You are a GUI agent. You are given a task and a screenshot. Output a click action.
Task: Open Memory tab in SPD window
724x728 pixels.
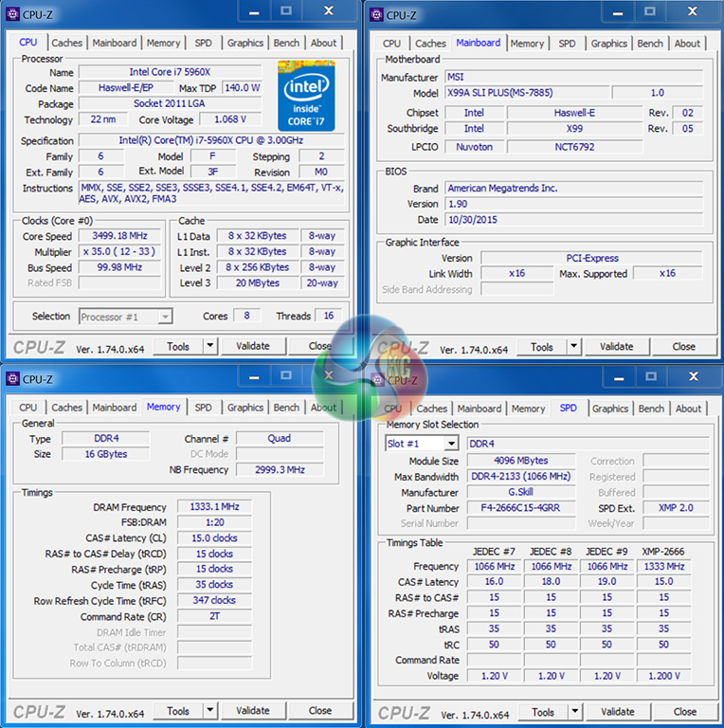click(x=528, y=409)
